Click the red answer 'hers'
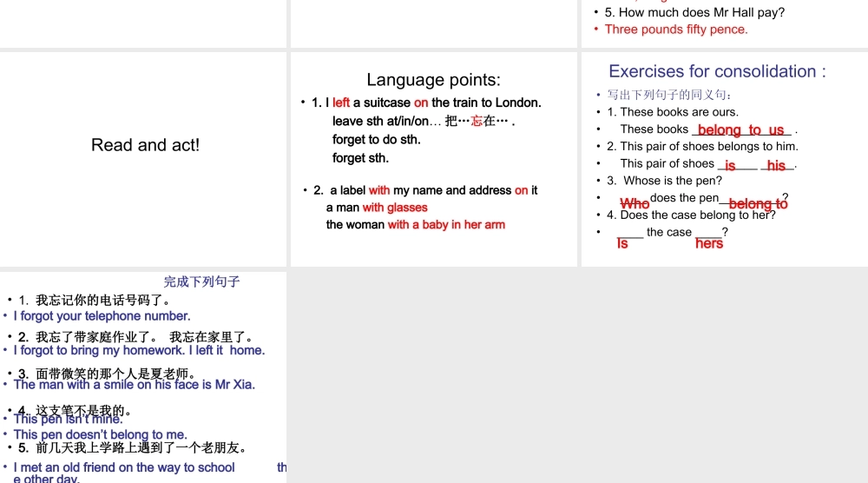This screenshot has width=868, height=483. pyautogui.click(x=709, y=244)
